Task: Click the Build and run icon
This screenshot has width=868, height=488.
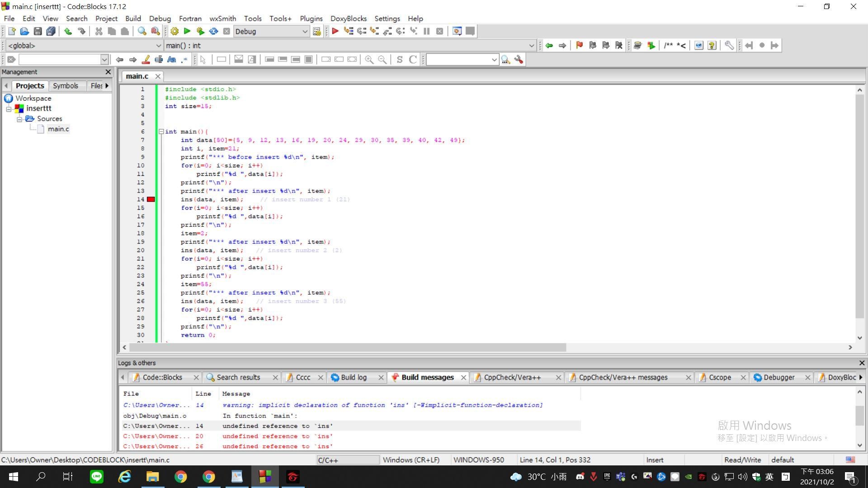Action: (x=200, y=31)
